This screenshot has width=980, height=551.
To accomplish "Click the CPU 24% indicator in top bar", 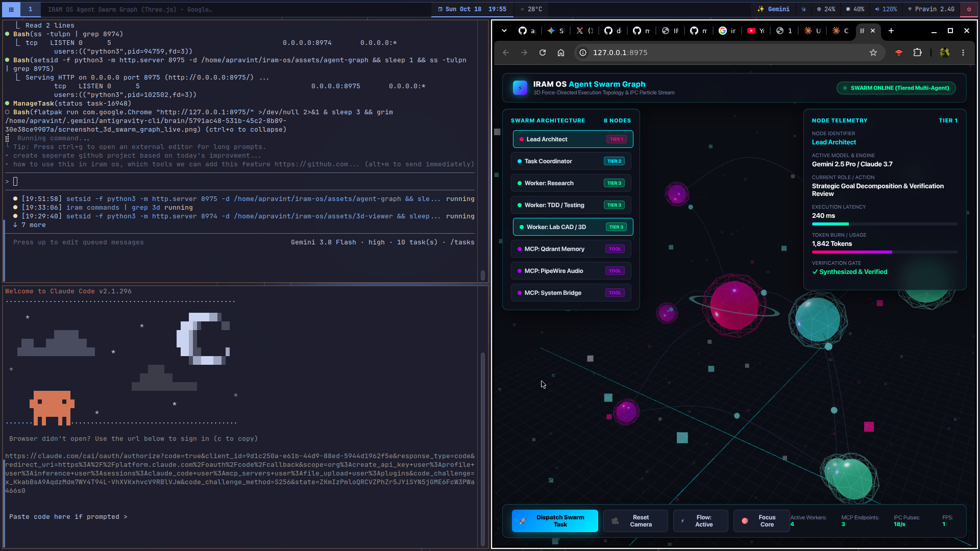I will click(x=826, y=9).
